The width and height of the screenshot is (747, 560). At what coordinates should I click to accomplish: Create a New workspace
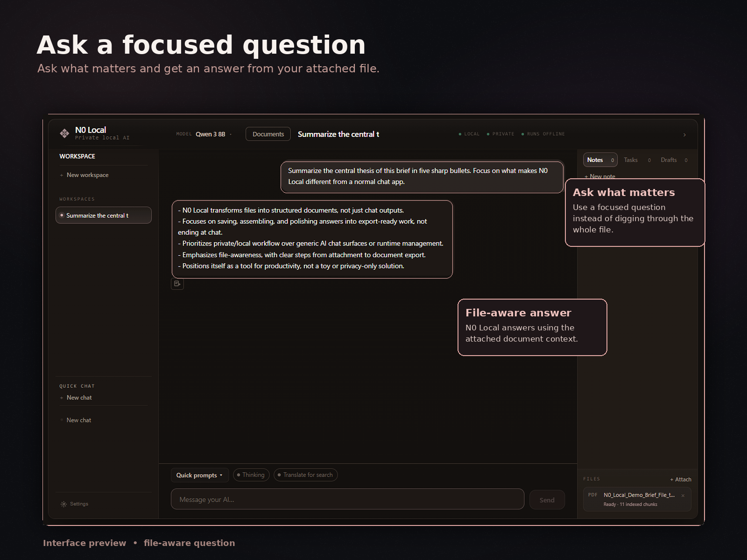(x=84, y=175)
